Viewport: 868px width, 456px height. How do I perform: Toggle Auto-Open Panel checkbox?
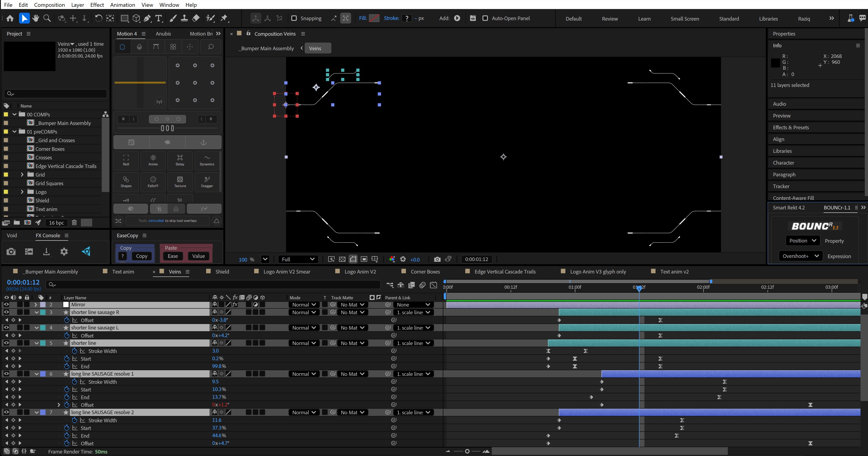(x=485, y=18)
